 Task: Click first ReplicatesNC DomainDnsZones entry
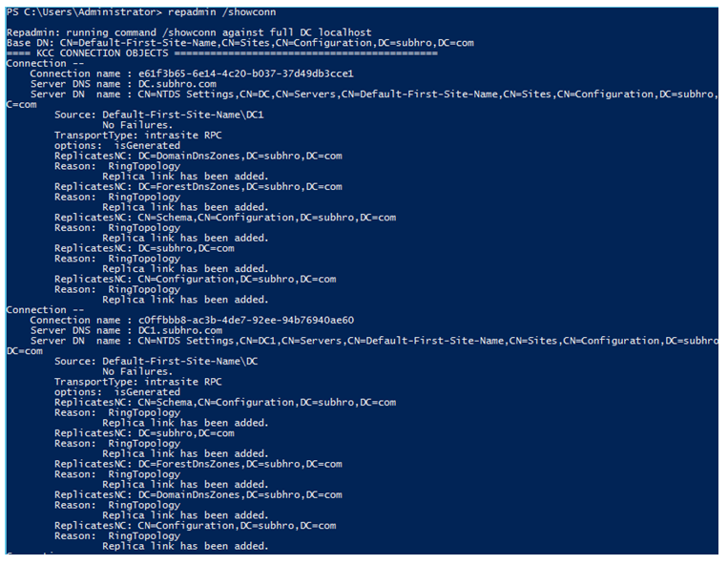[x=198, y=156]
